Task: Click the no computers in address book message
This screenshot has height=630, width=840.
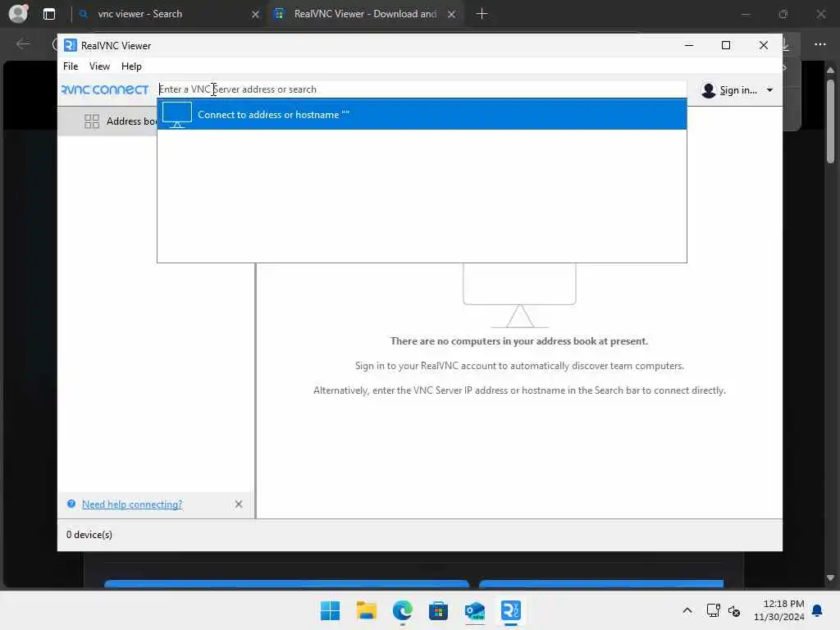Action: 519,341
